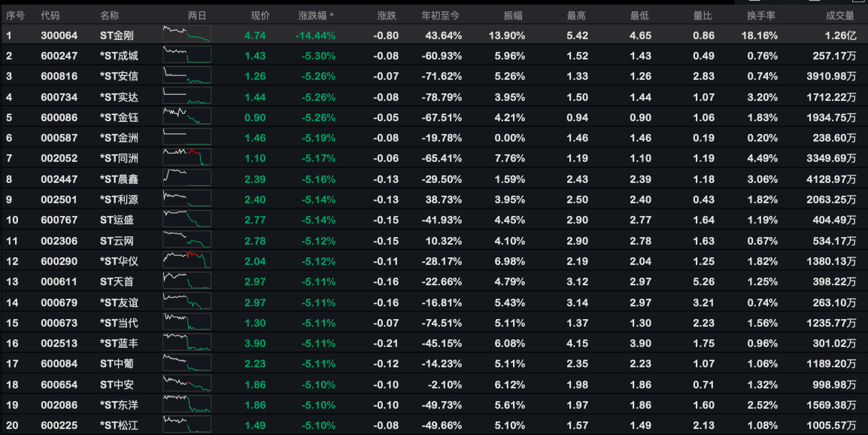The width and height of the screenshot is (868, 435).
Task: Select the -14.44% change value
Action: pos(316,35)
